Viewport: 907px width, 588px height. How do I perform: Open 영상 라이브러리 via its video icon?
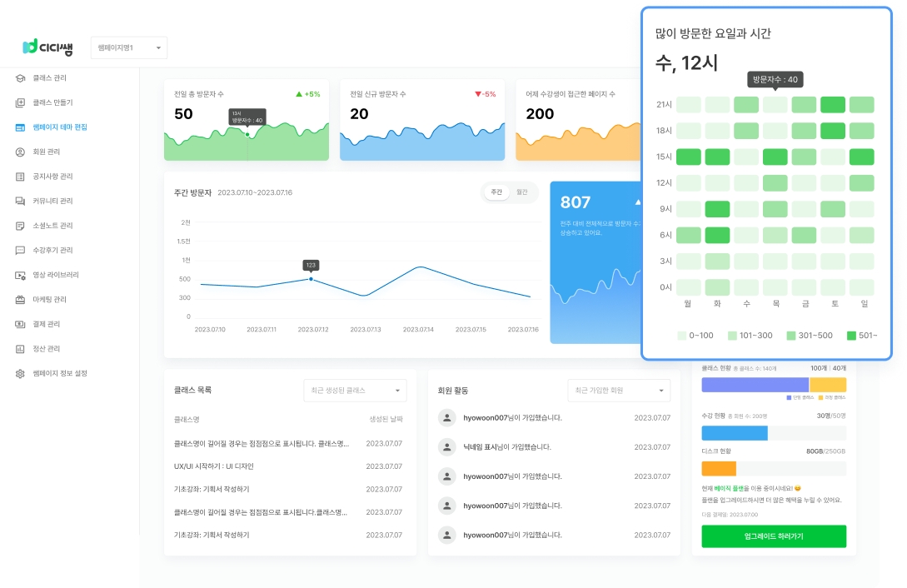pyautogui.click(x=20, y=275)
